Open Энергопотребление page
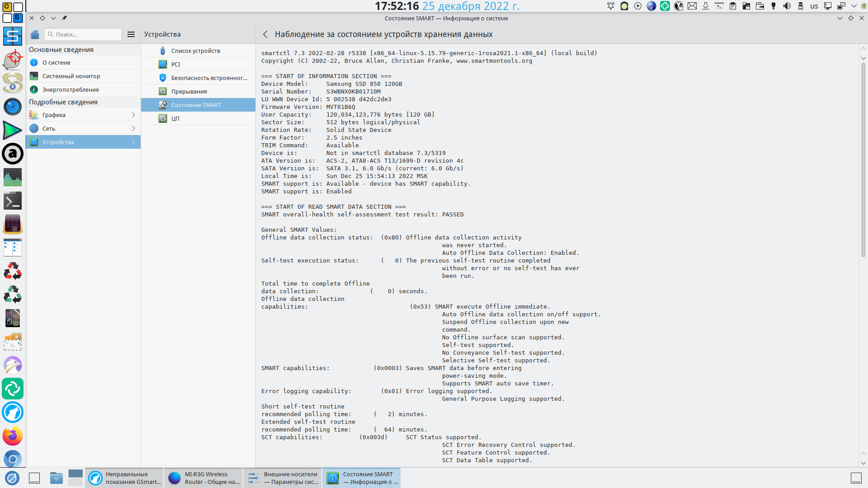Screen dimensions: 868x488 tap(71, 90)
